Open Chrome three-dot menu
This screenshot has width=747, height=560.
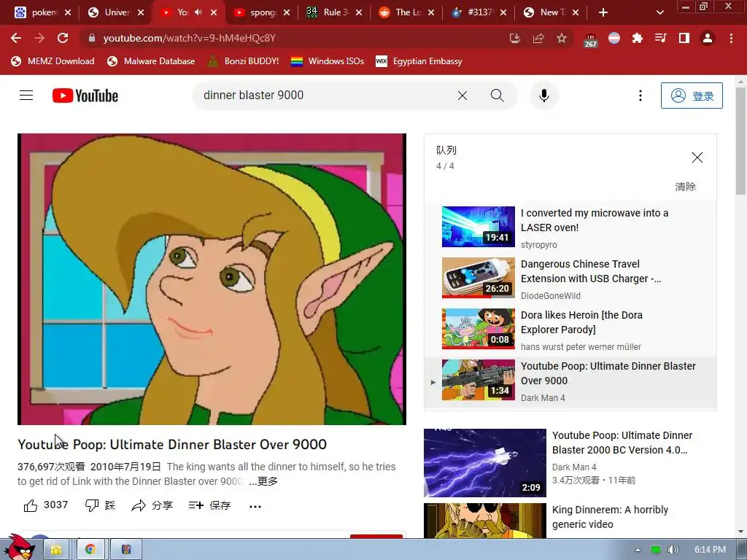(x=731, y=38)
